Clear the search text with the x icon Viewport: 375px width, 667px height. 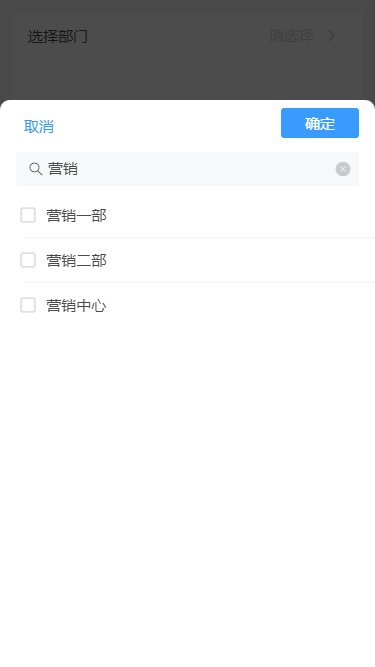click(343, 169)
